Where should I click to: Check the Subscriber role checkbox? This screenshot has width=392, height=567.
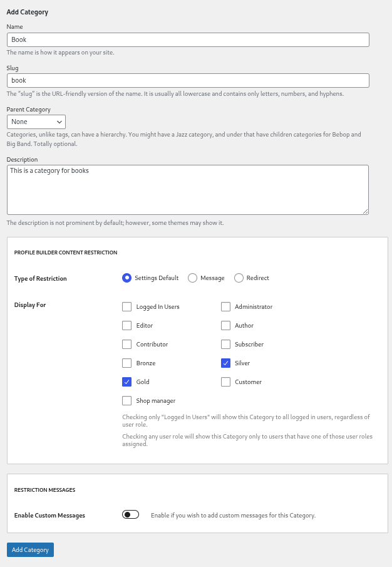click(225, 344)
